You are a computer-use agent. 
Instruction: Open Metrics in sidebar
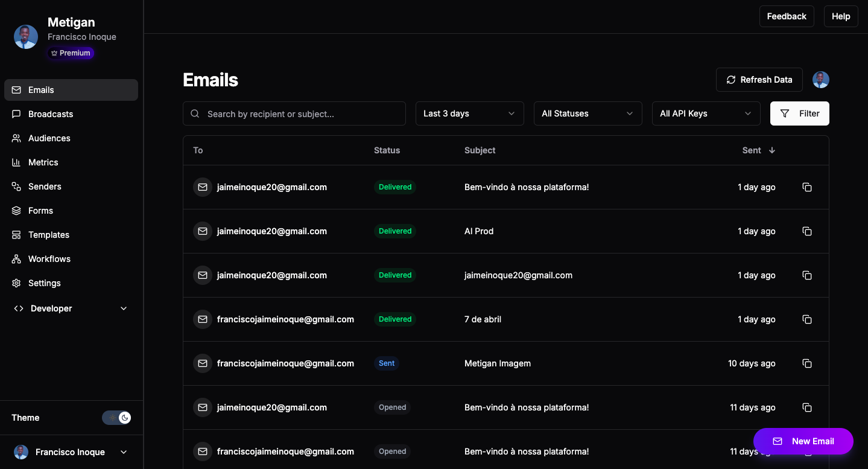tap(71, 162)
